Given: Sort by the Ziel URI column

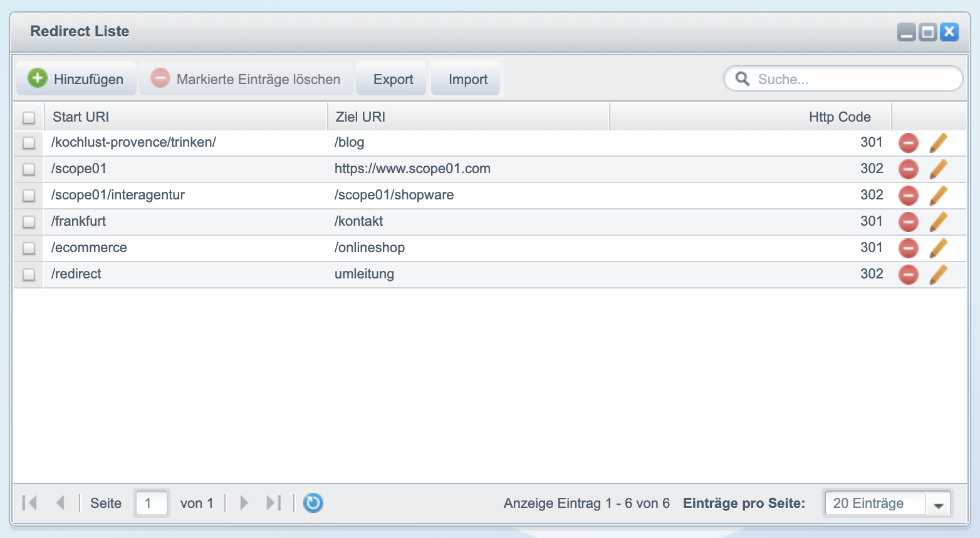Looking at the screenshot, I should pos(469,117).
